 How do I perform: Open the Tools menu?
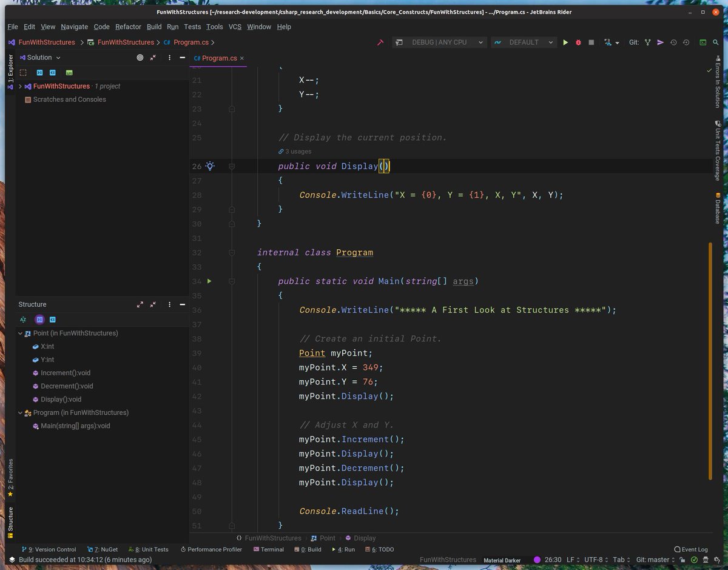214,27
